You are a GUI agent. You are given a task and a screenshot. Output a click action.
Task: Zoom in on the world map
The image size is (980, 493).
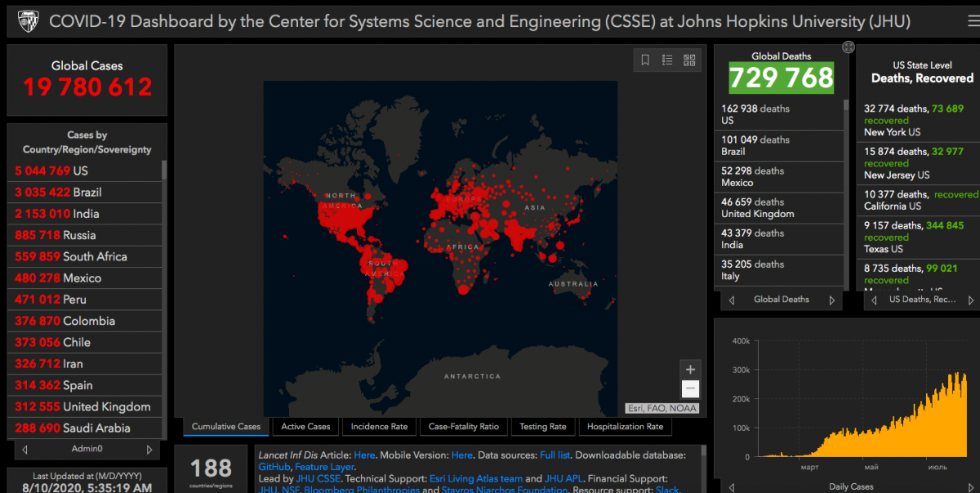click(690, 370)
